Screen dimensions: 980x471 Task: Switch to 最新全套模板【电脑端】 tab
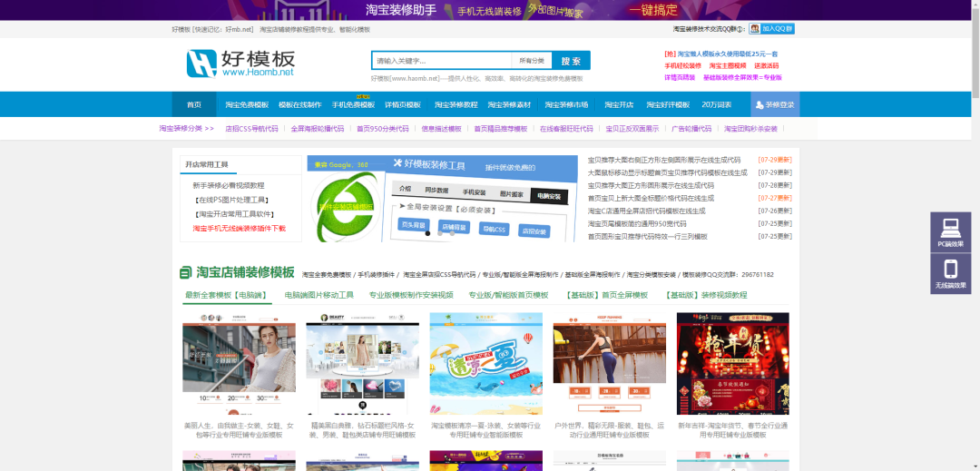pyautogui.click(x=226, y=295)
